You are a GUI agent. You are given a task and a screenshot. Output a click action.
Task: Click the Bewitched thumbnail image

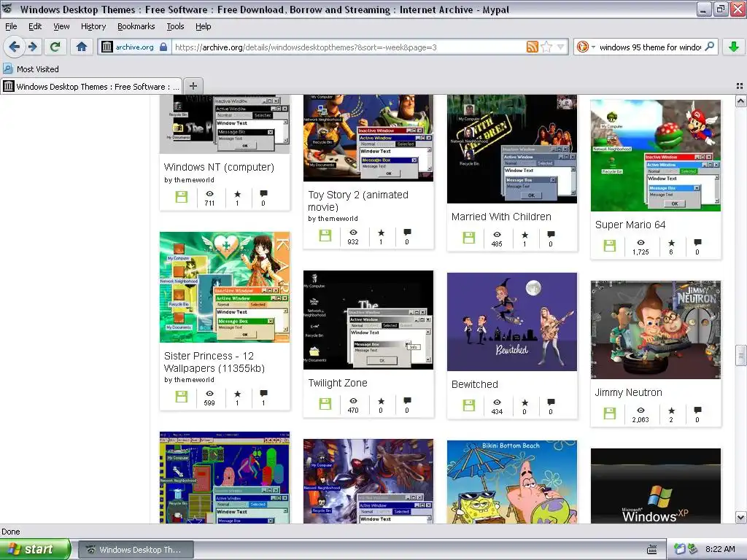click(x=511, y=322)
